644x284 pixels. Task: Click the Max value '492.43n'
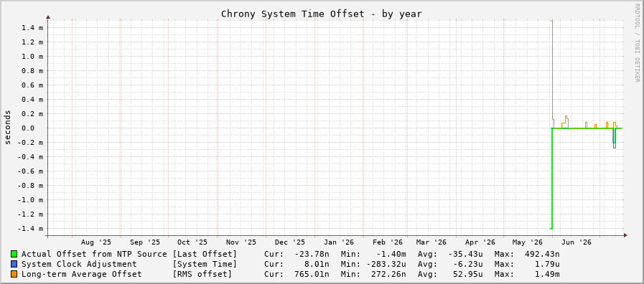pyautogui.click(x=542, y=254)
